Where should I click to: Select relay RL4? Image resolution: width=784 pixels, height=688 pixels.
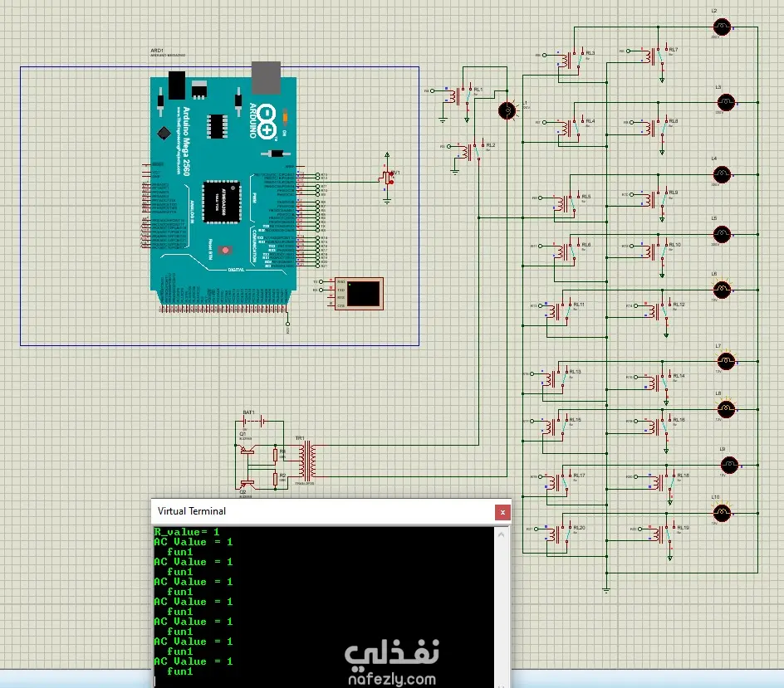tap(571, 128)
